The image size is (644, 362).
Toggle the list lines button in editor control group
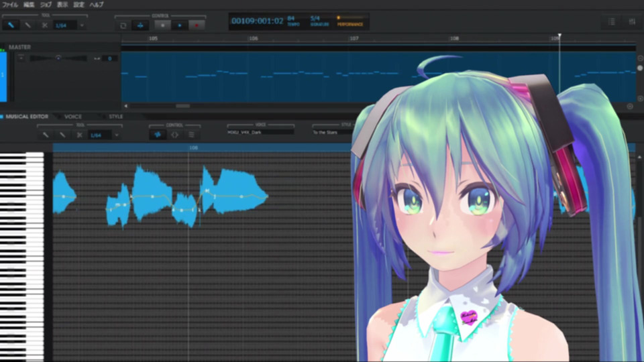pyautogui.click(x=191, y=135)
